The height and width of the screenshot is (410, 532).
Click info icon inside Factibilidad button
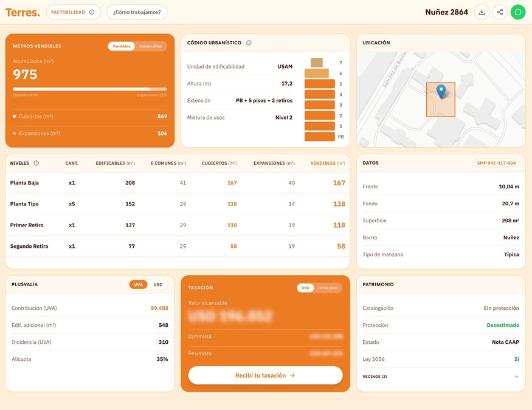coord(92,12)
